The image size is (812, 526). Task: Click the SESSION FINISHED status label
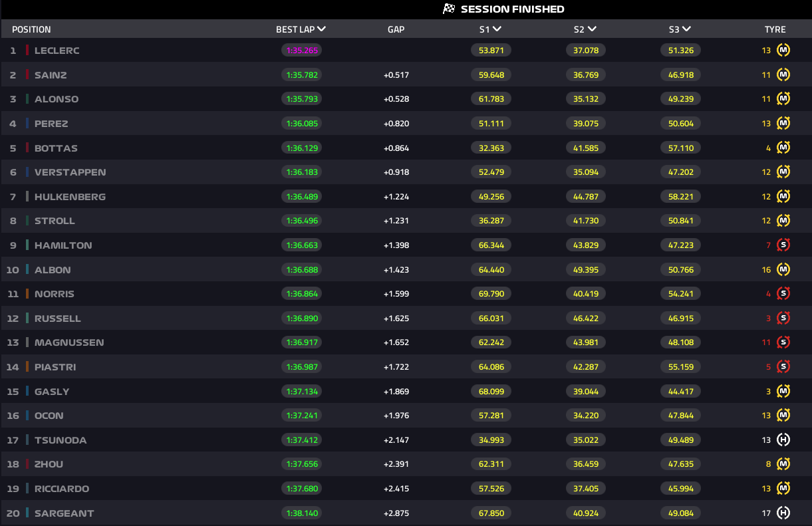tap(512, 9)
